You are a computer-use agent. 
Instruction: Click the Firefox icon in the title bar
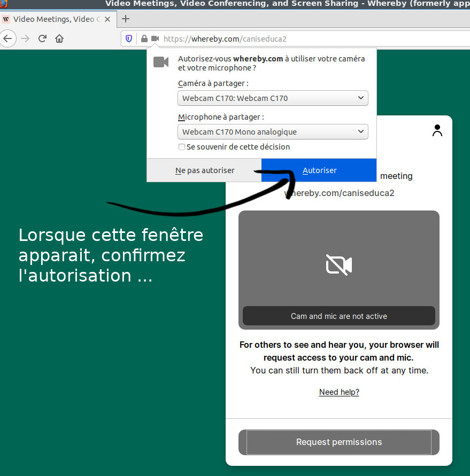pos(4,4)
